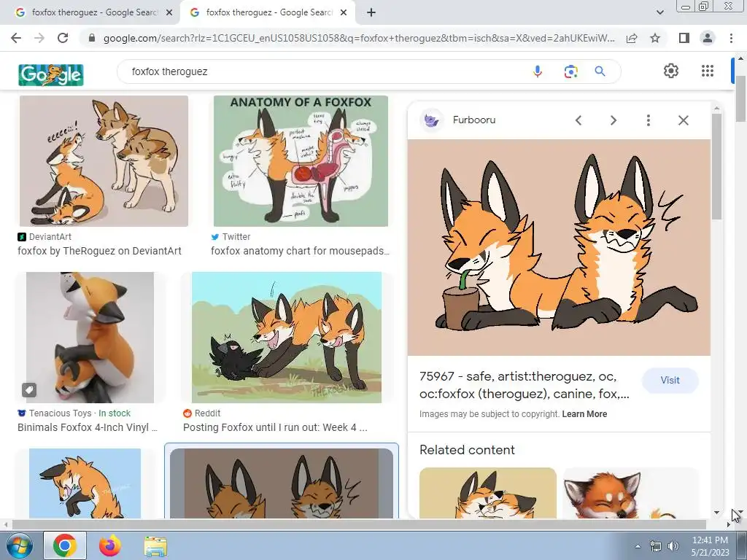Open the 75967 safe artist:theroguez title link
The image size is (747, 560).
(524, 385)
